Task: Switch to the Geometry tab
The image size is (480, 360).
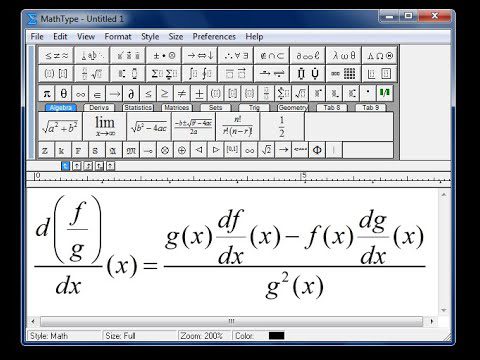Action: pos(293,108)
